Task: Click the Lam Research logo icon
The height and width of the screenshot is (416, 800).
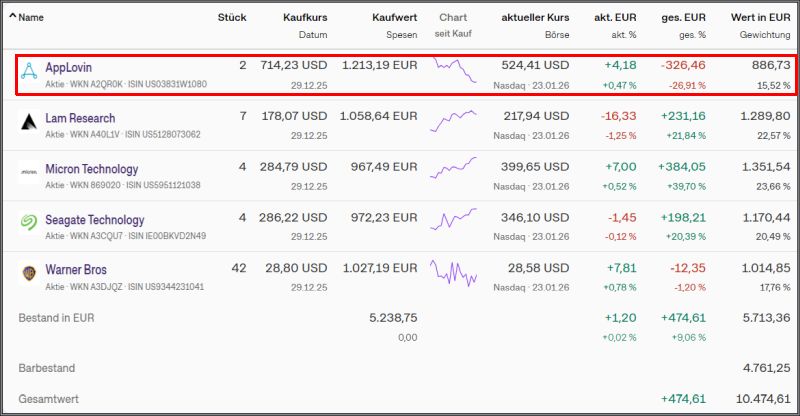Action: 28,123
